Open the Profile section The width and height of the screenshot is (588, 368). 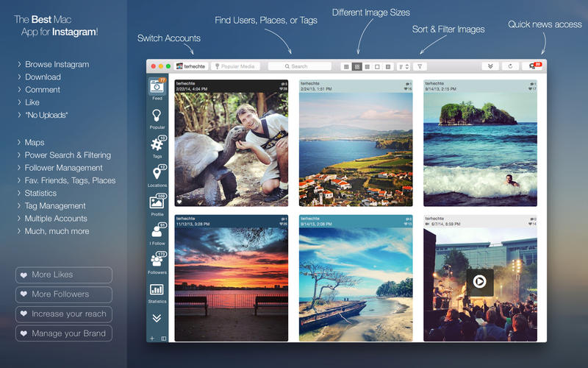(x=157, y=204)
